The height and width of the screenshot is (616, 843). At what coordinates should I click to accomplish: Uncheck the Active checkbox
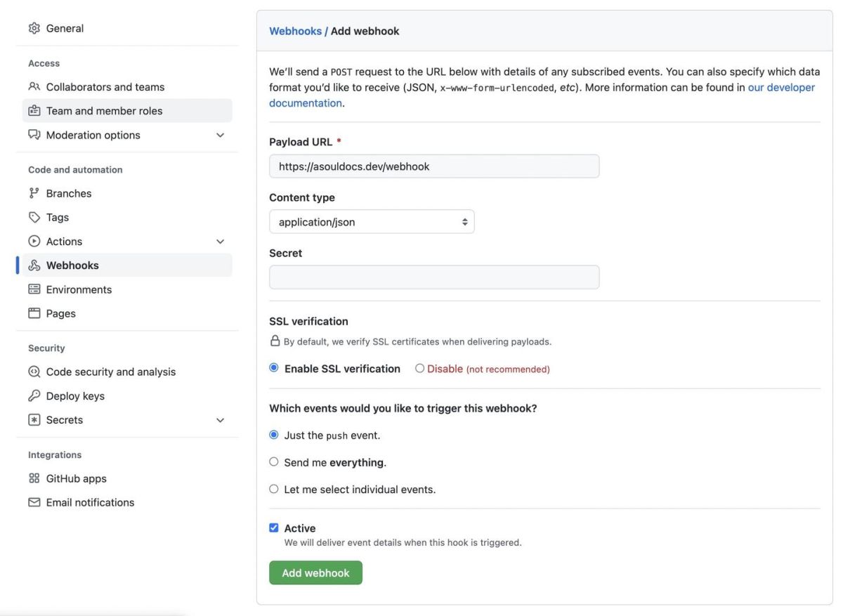[x=274, y=527]
